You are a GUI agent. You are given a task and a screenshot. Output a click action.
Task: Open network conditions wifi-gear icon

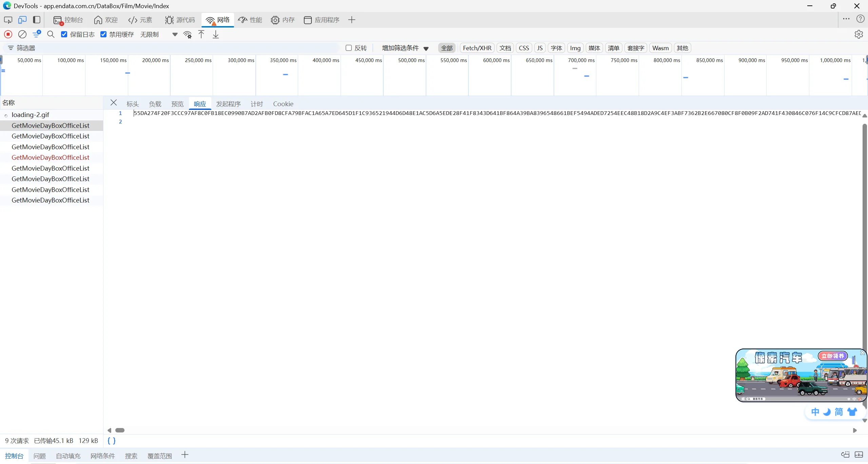[x=188, y=35]
